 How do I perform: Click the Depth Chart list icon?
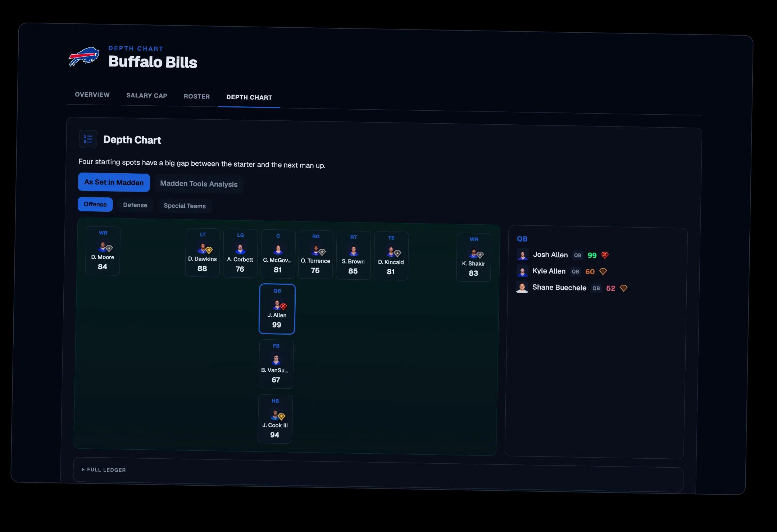pyautogui.click(x=88, y=139)
